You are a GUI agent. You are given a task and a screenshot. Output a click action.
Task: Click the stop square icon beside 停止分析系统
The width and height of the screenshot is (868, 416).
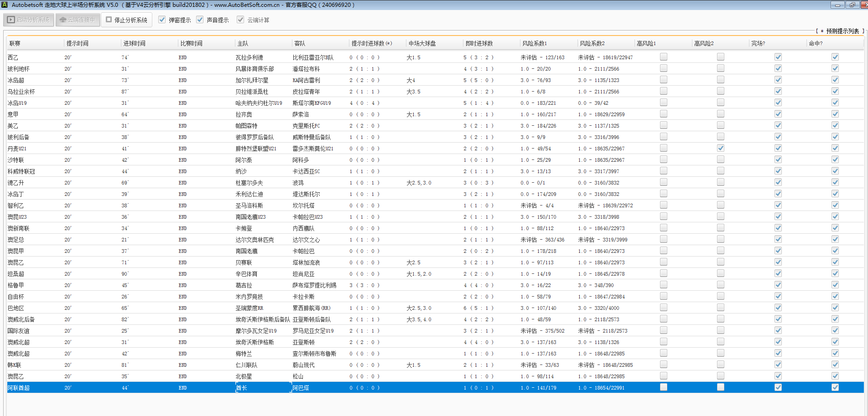pos(109,20)
